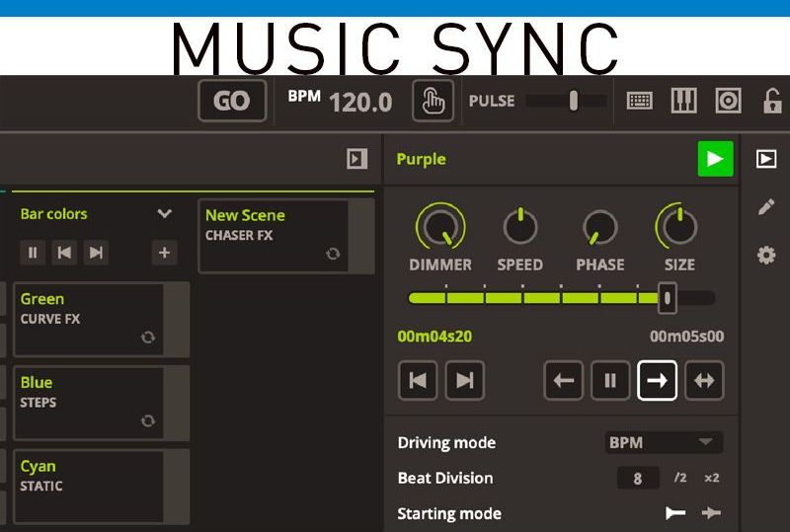
Task: Jump to previous step in Purple scene
Action: pos(418,380)
